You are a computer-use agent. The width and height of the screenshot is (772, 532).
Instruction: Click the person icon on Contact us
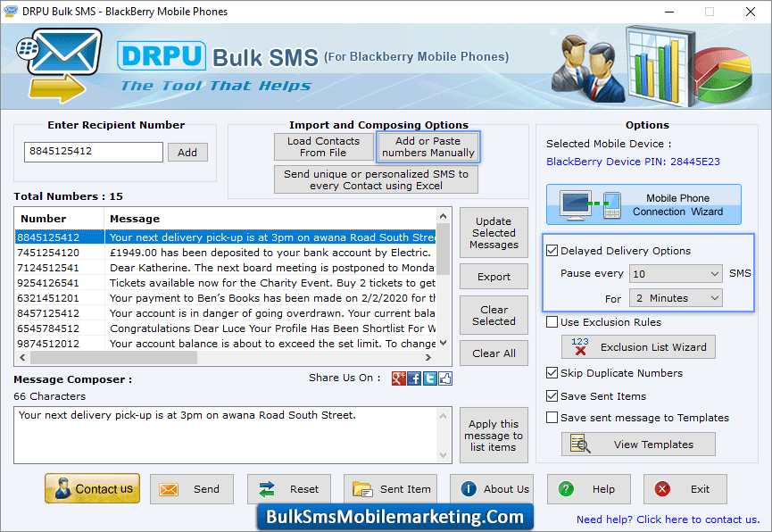62,488
